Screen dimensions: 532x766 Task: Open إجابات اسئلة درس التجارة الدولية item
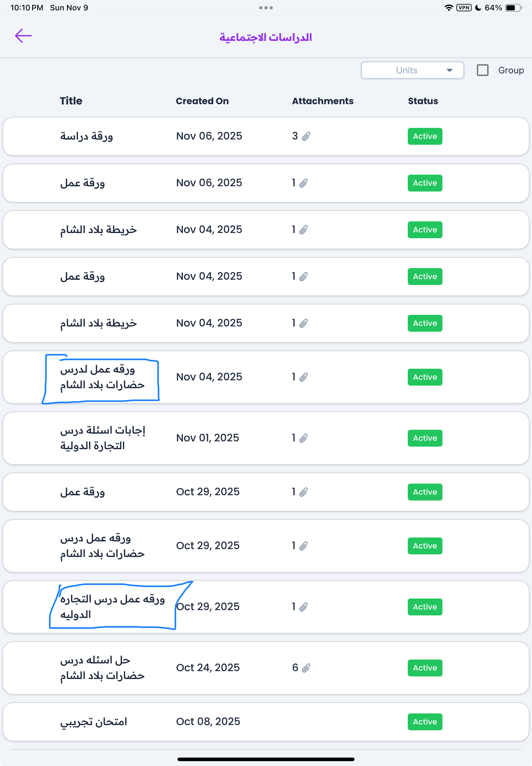point(103,438)
